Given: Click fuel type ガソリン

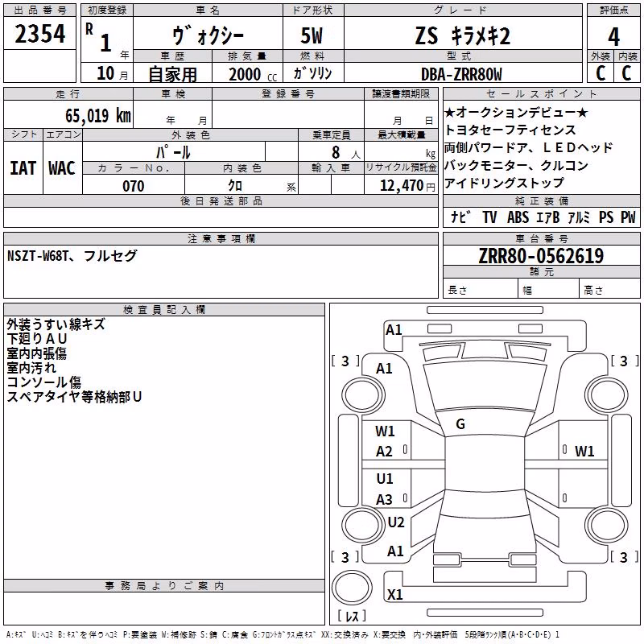Looking at the screenshot, I should coord(312,73).
